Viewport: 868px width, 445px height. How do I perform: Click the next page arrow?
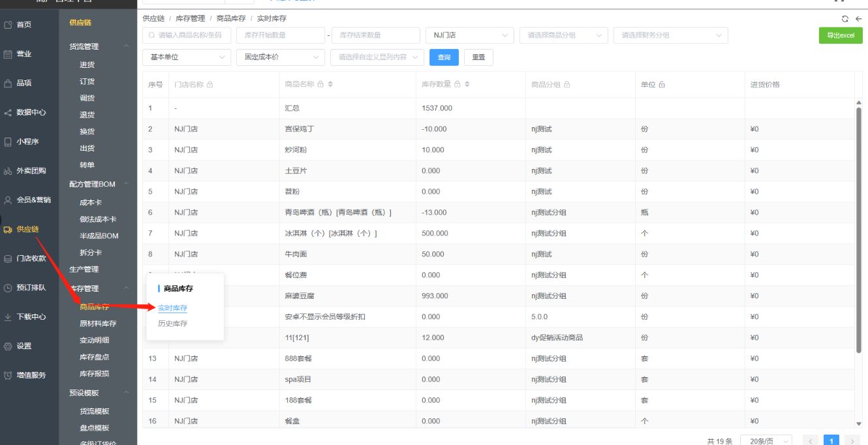852,441
